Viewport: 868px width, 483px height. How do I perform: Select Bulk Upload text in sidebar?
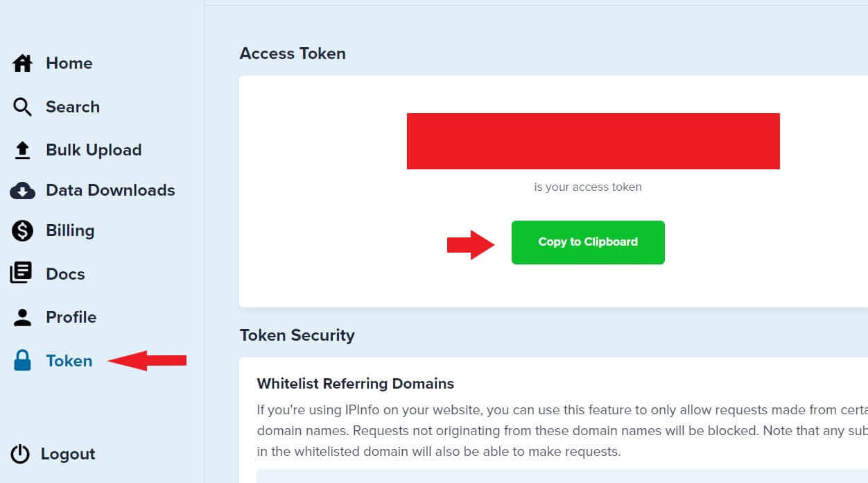click(x=94, y=150)
